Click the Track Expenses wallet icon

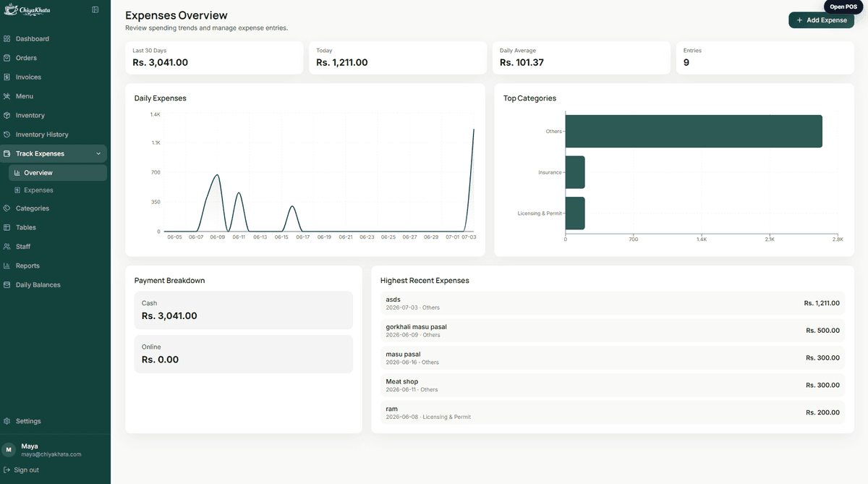click(7, 153)
